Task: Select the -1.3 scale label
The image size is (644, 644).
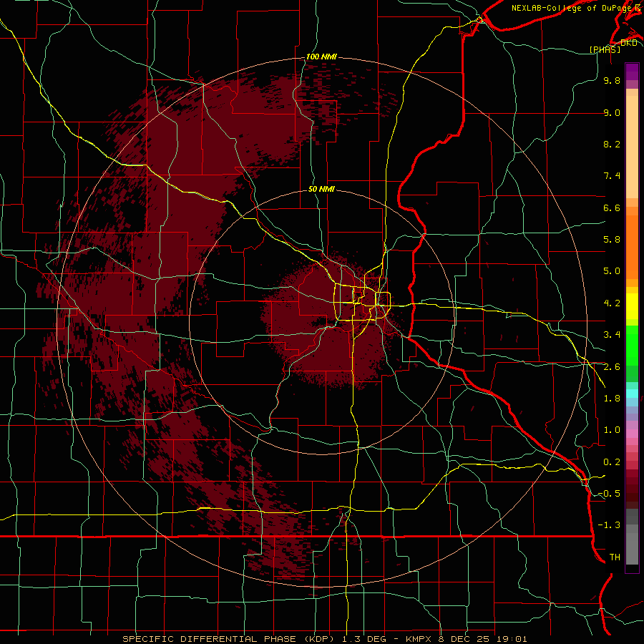Action: point(609,525)
